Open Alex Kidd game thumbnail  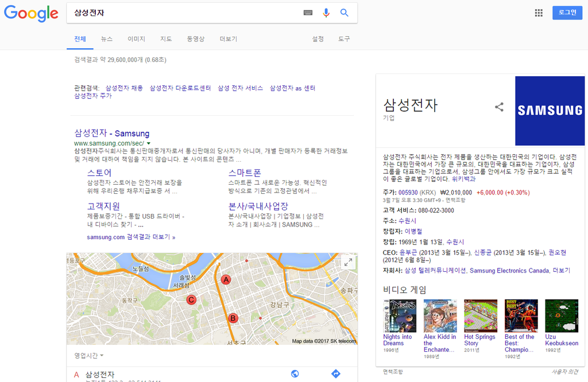440,315
